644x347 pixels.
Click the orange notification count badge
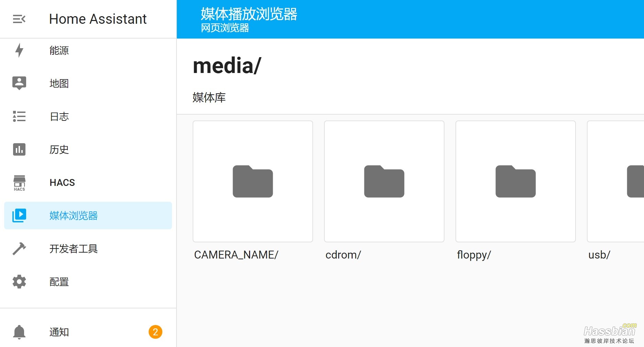point(155,332)
